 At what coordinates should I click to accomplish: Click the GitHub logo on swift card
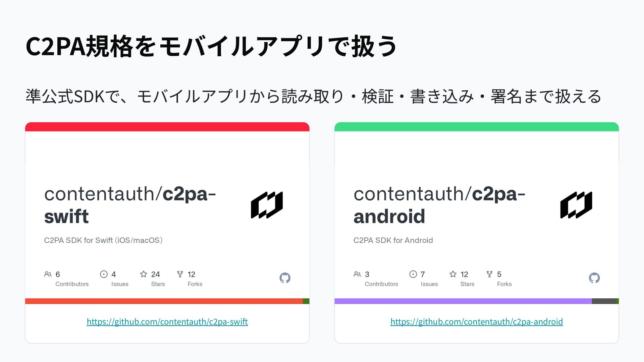pos(285,278)
